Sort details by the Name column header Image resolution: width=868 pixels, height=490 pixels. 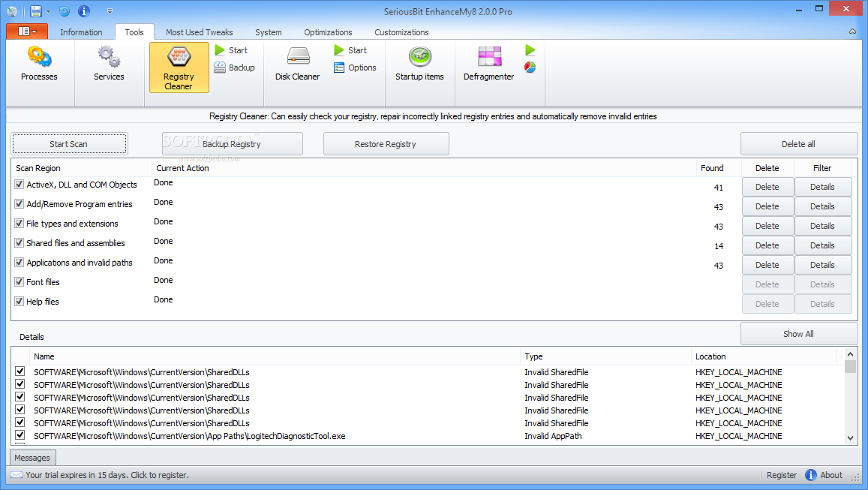[x=275, y=356]
